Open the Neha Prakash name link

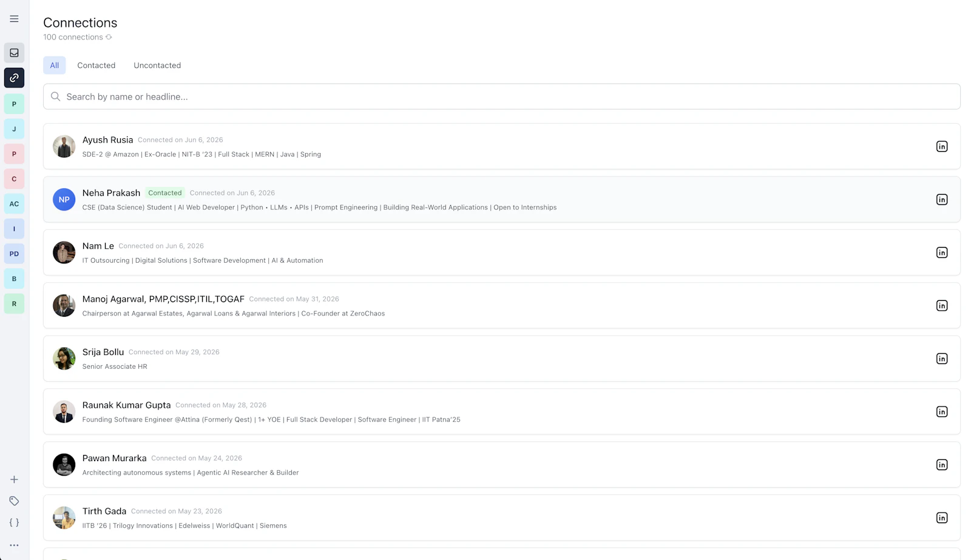(x=111, y=193)
